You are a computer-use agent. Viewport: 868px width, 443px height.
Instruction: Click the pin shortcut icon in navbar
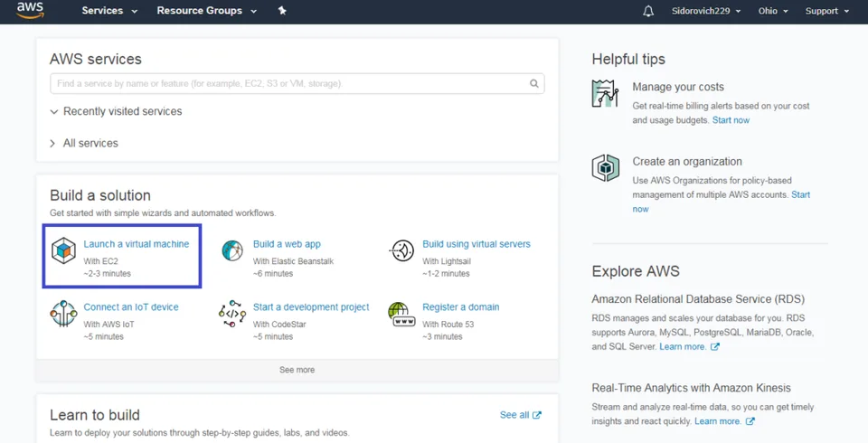282,11
